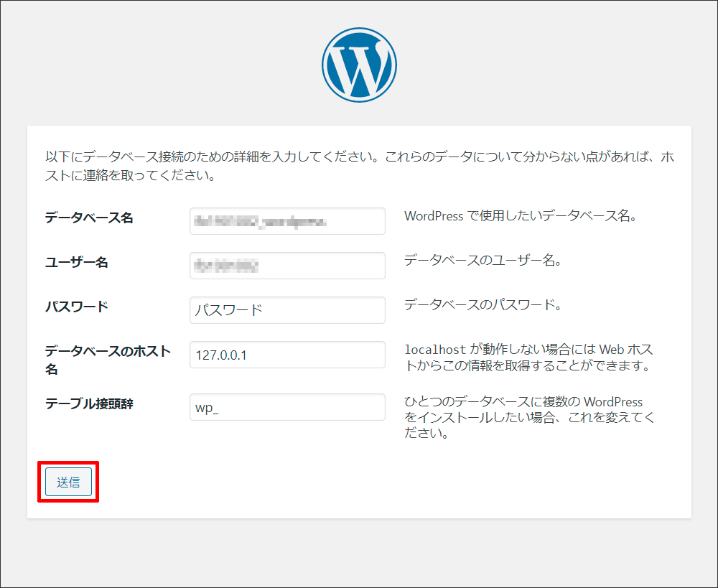Click the テーブル接頭辞 field label
Viewport: 718px width, 588px height.
tap(89, 403)
